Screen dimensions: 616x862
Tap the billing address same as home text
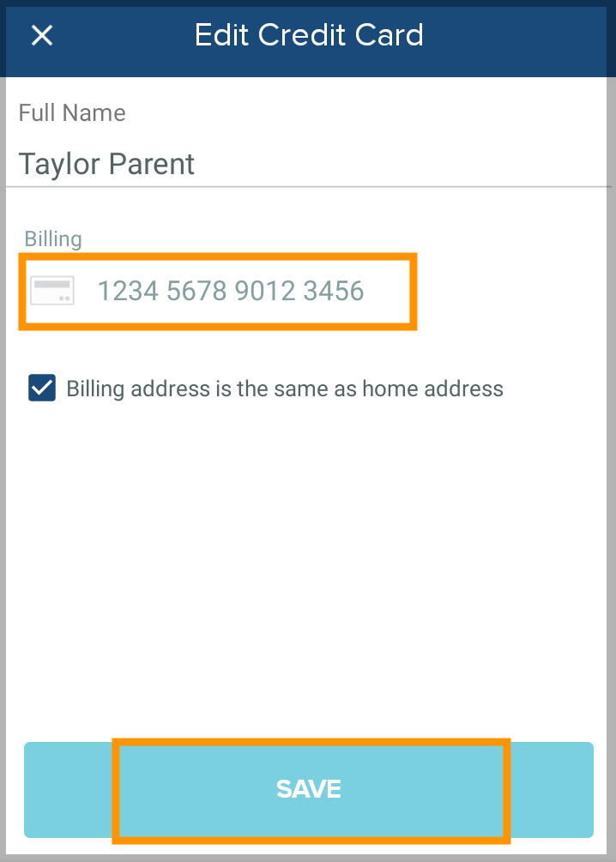coord(285,389)
